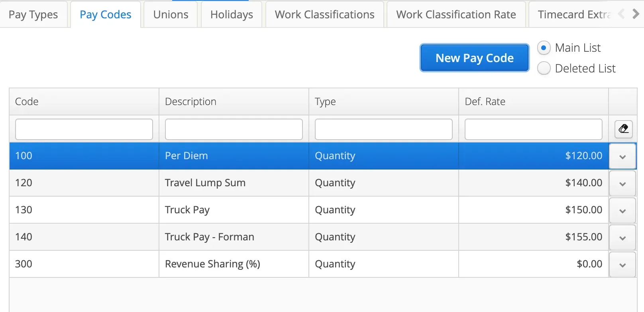Viewport: 644px width, 312px height.
Task: Select the code 130 cell
Action: pyautogui.click(x=84, y=210)
